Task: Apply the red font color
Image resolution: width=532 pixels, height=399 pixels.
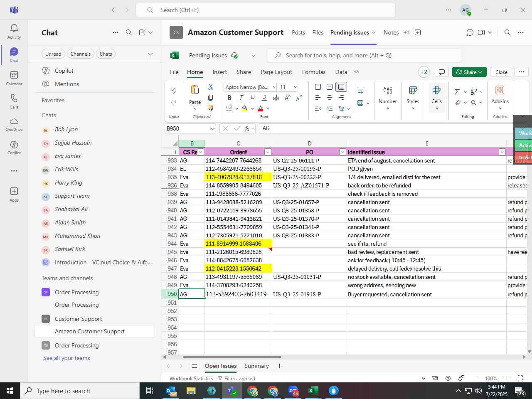Action: pyautogui.click(x=261, y=108)
